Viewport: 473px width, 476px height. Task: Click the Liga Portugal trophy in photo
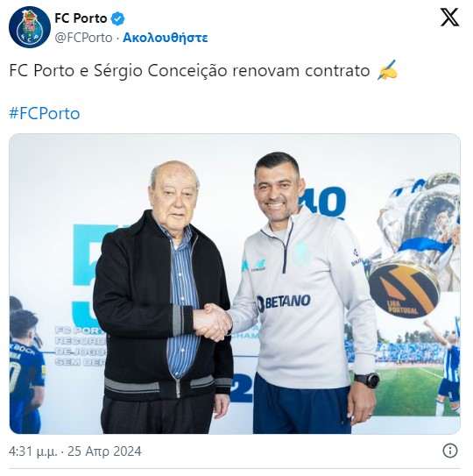pos(414,245)
